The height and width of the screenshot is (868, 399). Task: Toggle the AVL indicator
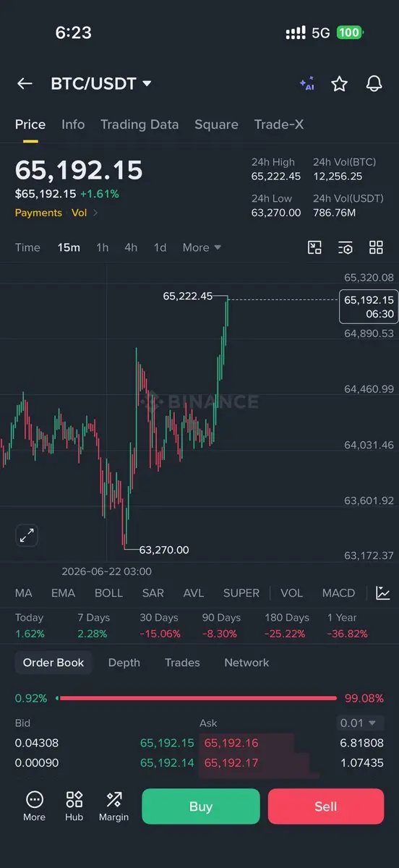coord(194,593)
